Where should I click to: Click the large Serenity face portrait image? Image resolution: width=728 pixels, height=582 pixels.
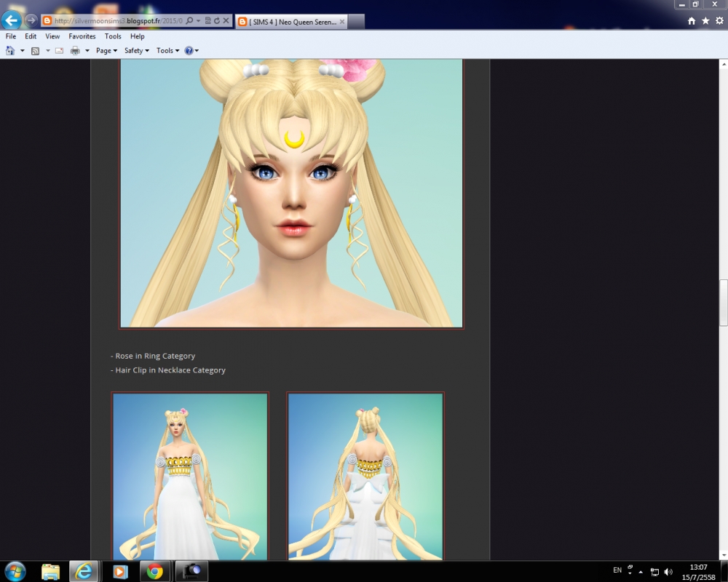(x=291, y=193)
